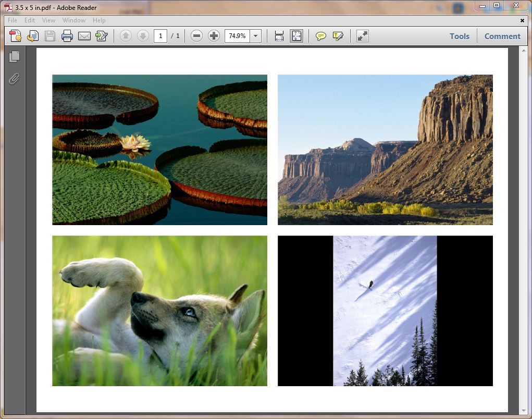Zoom out with the minus button
This screenshot has height=419, width=532.
tap(196, 35)
